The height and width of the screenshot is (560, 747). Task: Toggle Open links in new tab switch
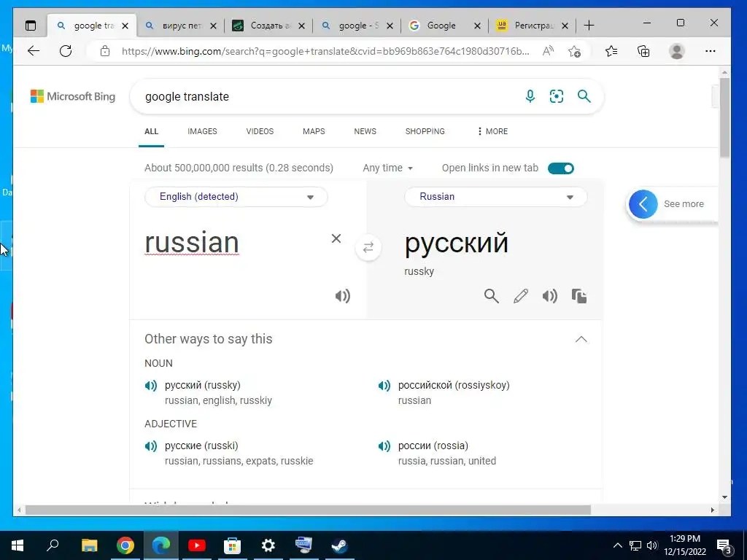click(561, 168)
